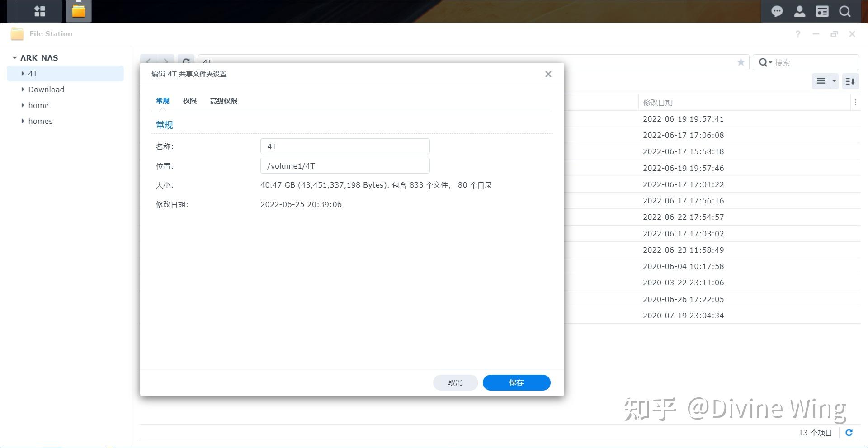This screenshot has height=448, width=868.
Task: Switch to the 高级权限 tab
Action: point(223,100)
